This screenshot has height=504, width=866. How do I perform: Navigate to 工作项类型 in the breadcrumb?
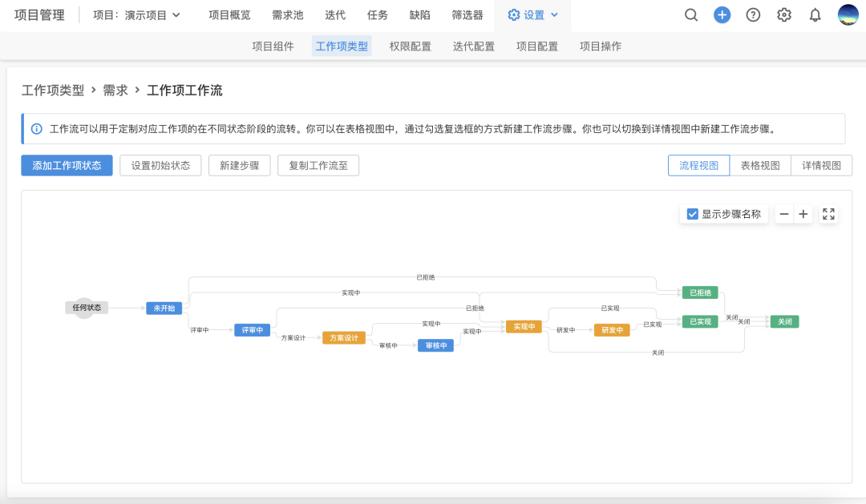(x=52, y=91)
